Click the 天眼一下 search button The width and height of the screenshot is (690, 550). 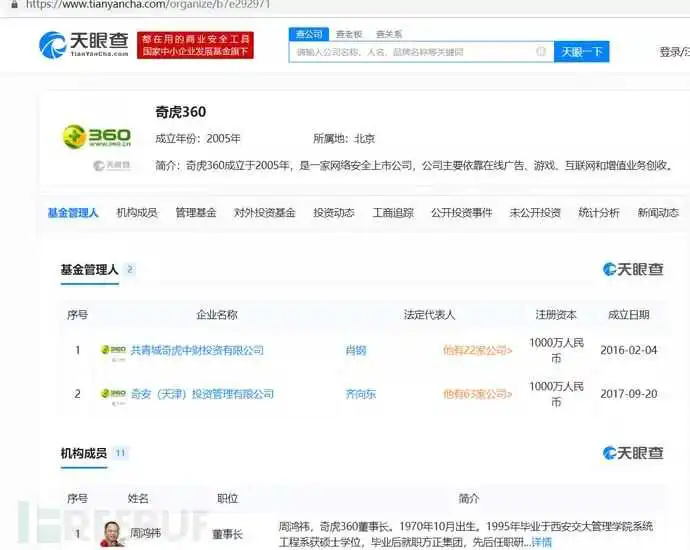581,52
